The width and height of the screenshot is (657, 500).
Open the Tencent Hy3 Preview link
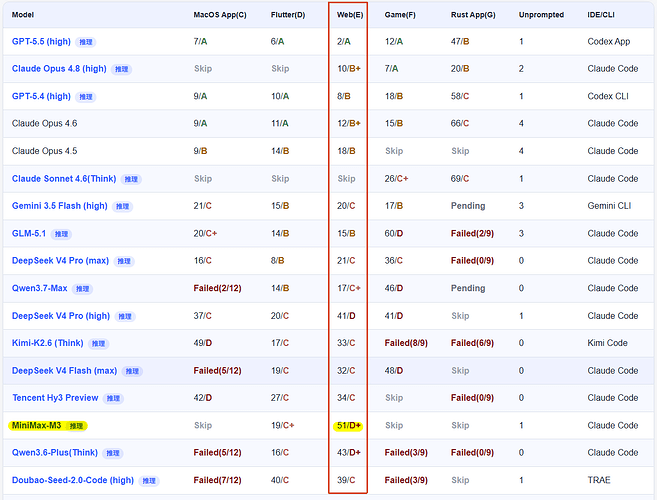click(x=55, y=398)
